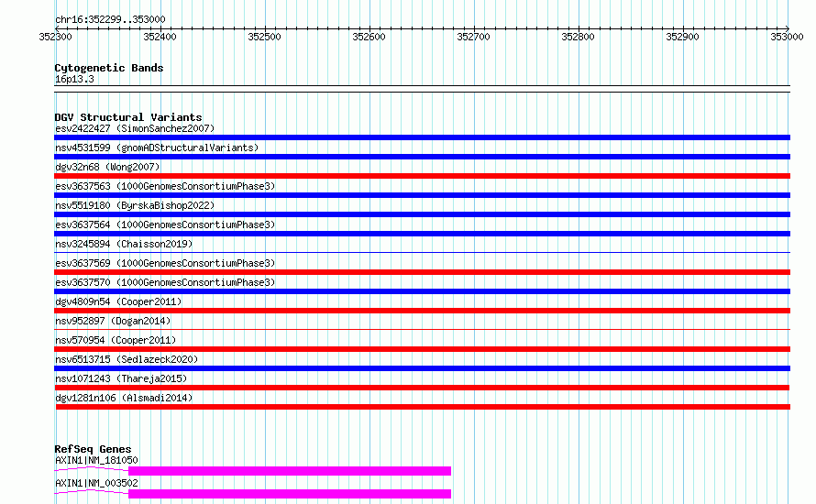Click the Cytogenetic Bands track title

pyautogui.click(x=109, y=68)
